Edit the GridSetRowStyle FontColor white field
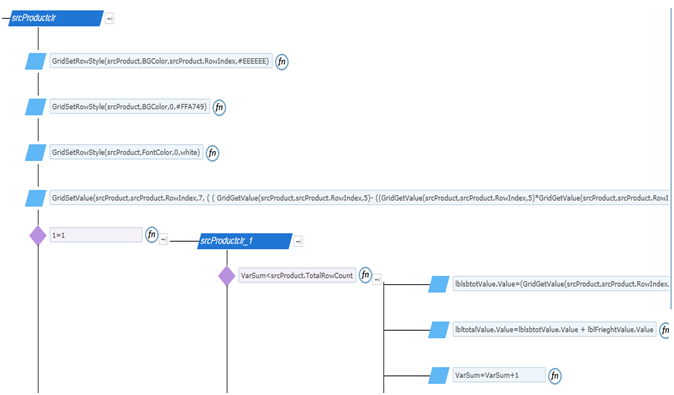The image size is (674, 395). pyautogui.click(x=126, y=152)
